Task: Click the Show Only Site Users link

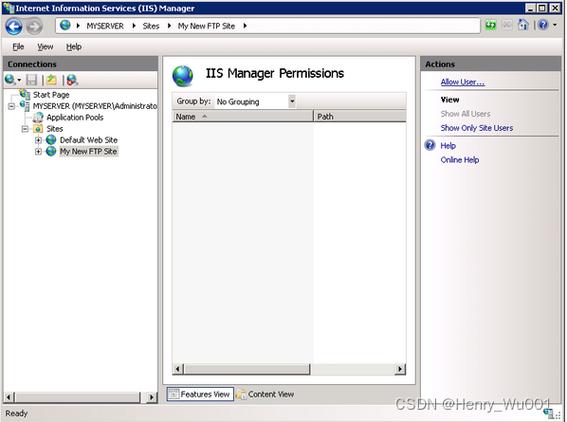Action: pyautogui.click(x=477, y=128)
